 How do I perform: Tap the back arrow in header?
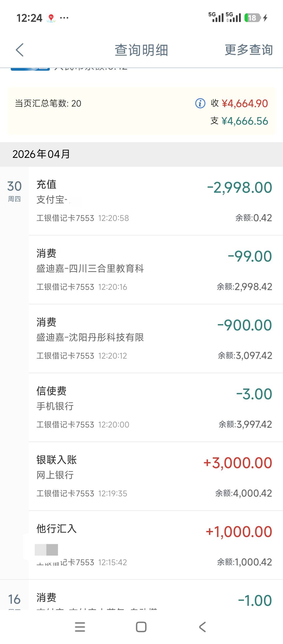(x=20, y=50)
